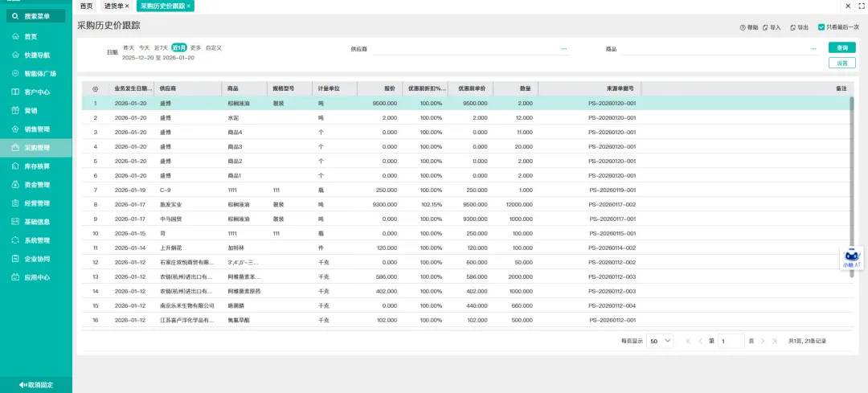The width and height of the screenshot is (868, 393).
Task: Sort by 业务发生日期 column header
Action: pyautogui.click(x=132, y=88)
